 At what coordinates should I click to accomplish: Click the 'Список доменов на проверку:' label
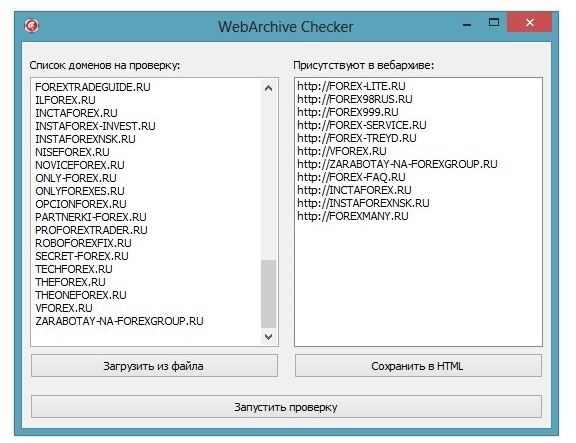[x=105, y=65]
